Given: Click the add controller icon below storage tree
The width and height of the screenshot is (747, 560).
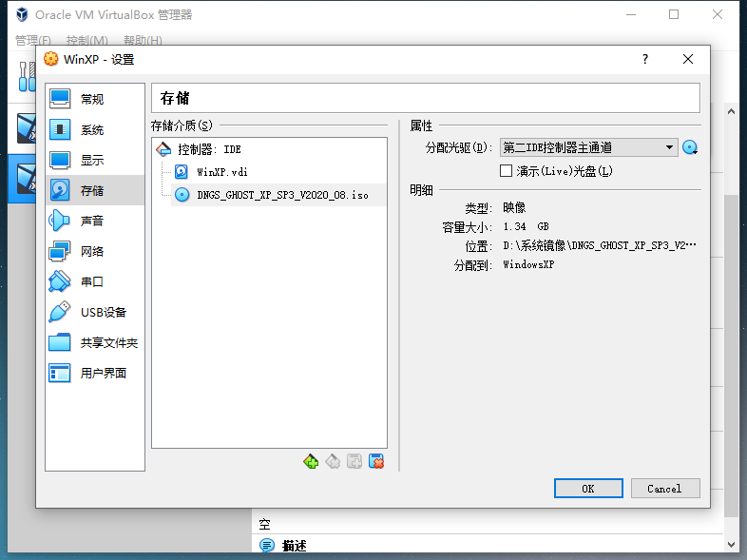Looking at the screenshot, I should click(354, 461).
